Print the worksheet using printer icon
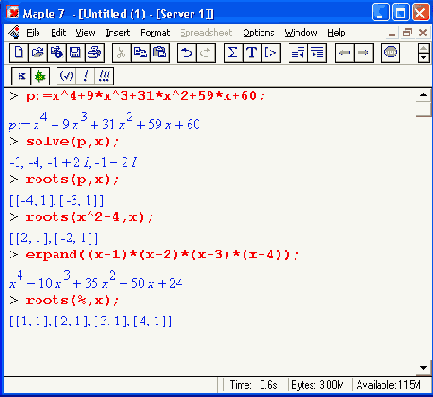The width and height of the screenshot is (433, 397). 95,53
